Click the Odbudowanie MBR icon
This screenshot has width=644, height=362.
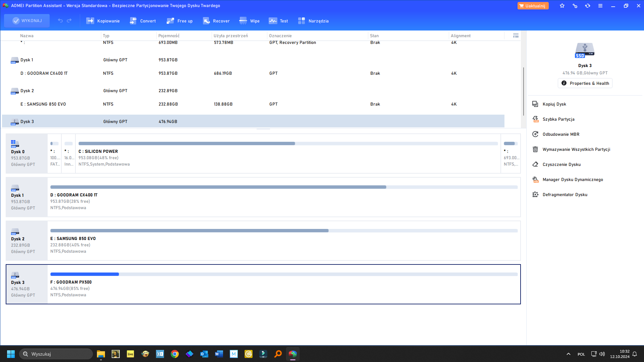coord(535,134)
